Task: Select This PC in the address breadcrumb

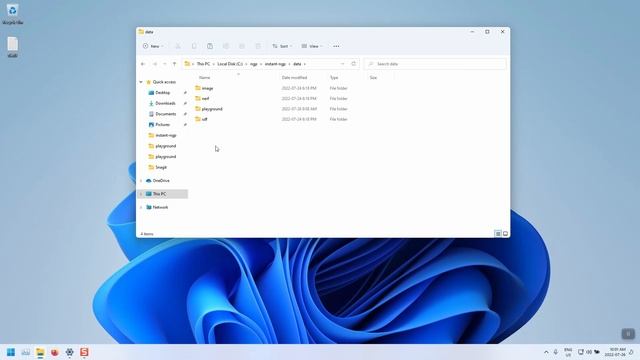Action: point(203,64)
